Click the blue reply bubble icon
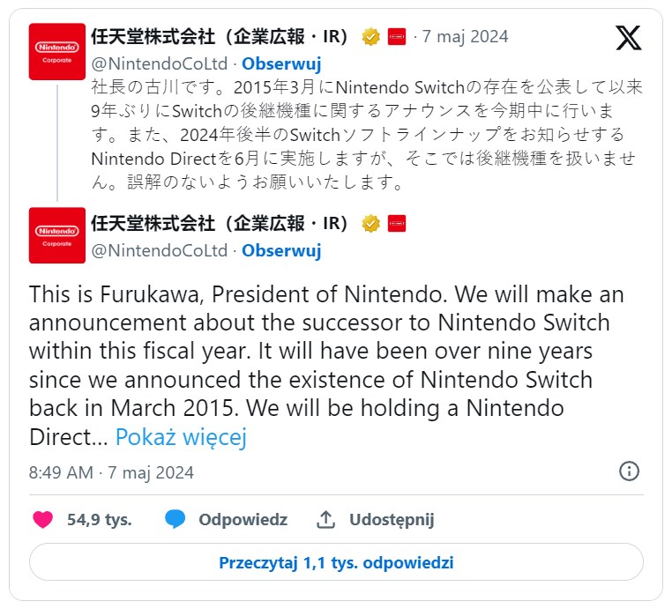The image size is (672, 616). pos(175,519)
